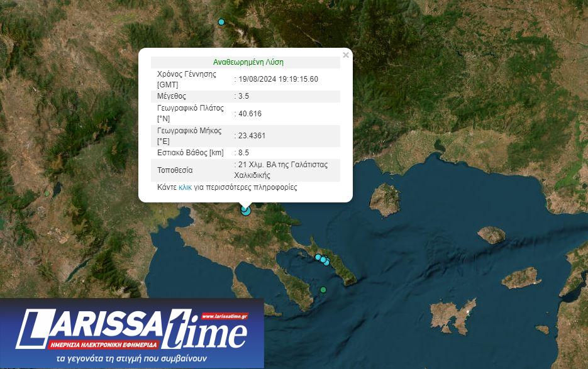Click the magnitude value 3.5
The height and width of the screenshot is (369, 588).
pyautogui.click(x=243, y=96)
